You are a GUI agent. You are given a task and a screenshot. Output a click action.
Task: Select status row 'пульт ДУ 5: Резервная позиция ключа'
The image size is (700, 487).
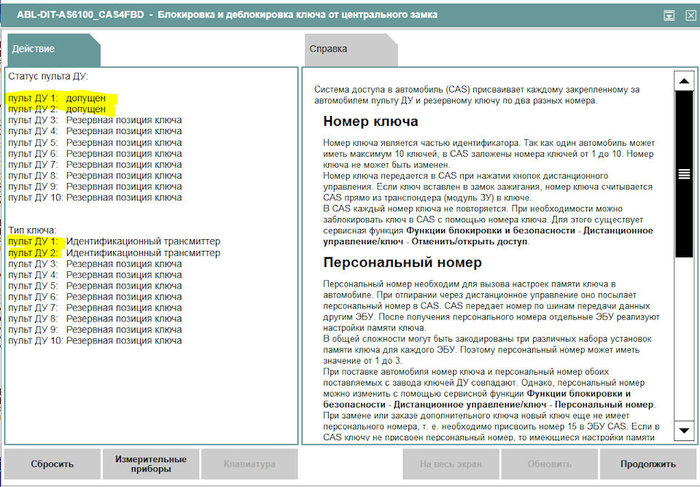pyautogui.click(x=95, y=142)
